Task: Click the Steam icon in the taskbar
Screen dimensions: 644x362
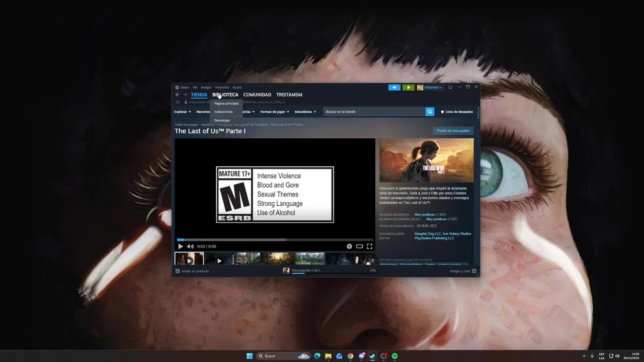Action: 372,356
